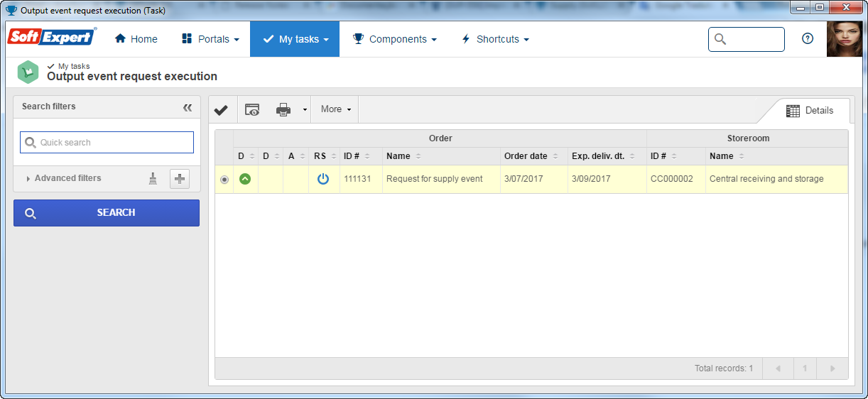Select the radio button for order 111131

pos(224,180)
